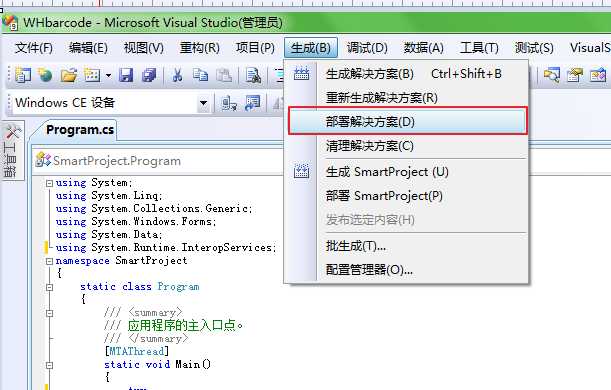The height and width of the screenshot is (390, 611).
Task: Collapse the using directives block
Action: (x=49, y=183)
